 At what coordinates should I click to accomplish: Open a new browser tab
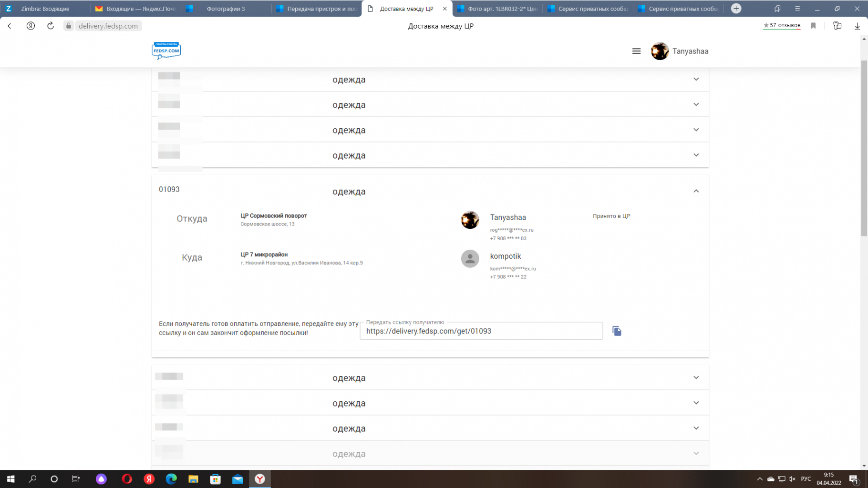(x=736, y=9)
